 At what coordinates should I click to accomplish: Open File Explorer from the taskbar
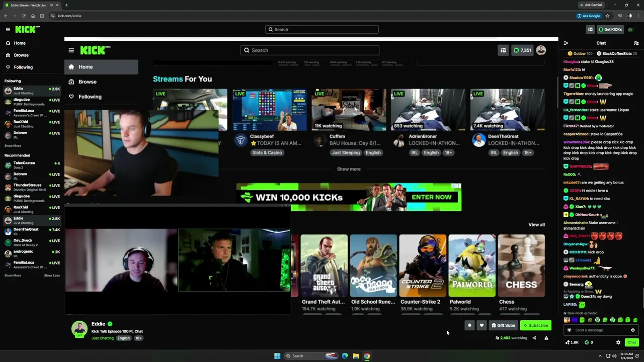click(356, 356)
